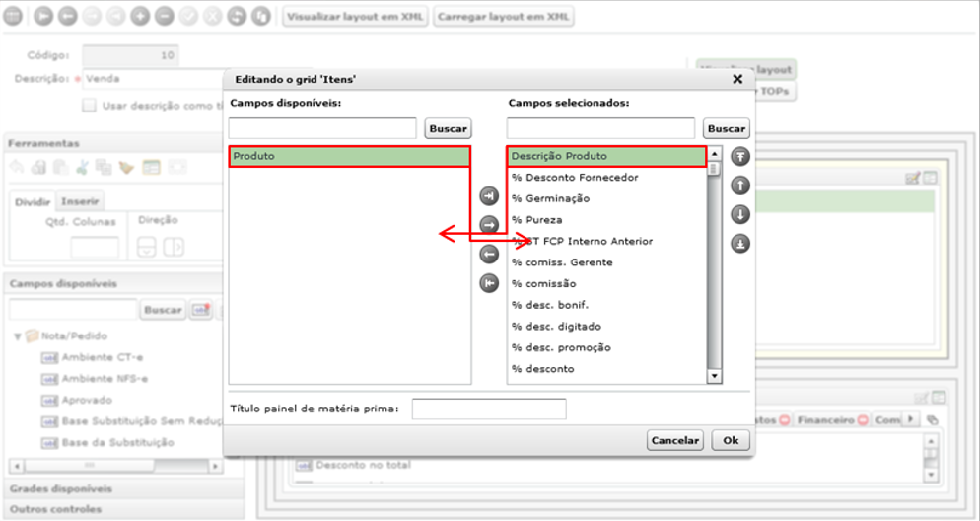Screen dimensions: 980x521
Task: Go to the previous record arrow in the toolbar
Action: coord(67,16)
